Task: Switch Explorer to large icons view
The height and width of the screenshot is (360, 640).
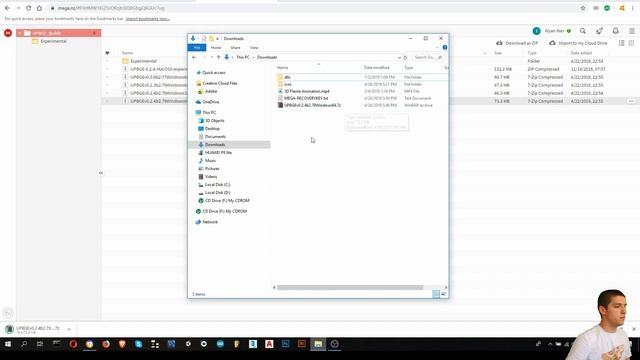Action: pyautogui.click(x=444, y=294)
